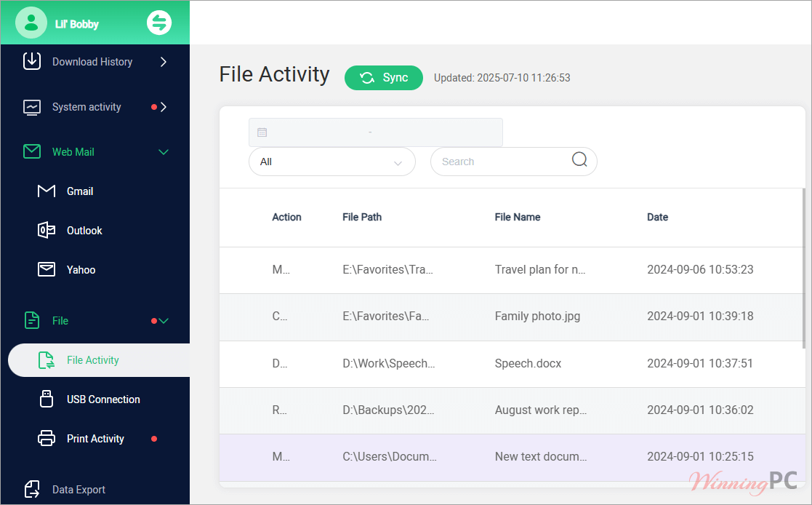Open Outlook under Web Mail

pos(84,231)
